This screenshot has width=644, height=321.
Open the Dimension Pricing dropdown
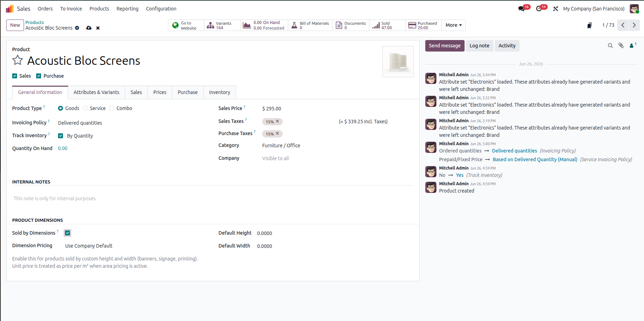pyautogui.click(x=136, y=246)
